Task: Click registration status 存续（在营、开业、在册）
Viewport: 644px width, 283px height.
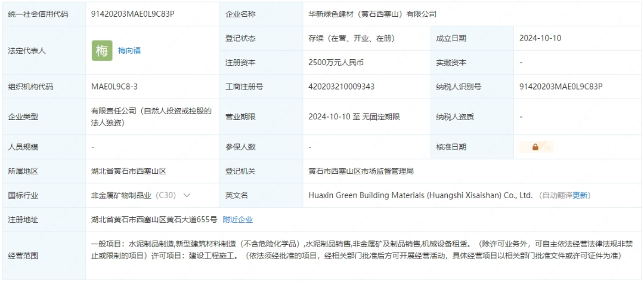Action: click(x=352, y=38)
